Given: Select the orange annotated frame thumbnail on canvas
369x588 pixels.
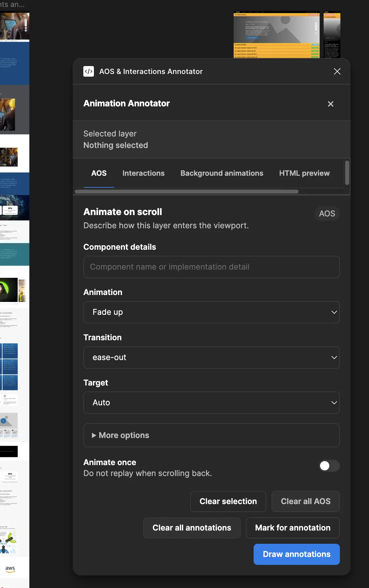Looking at the screenshot, I should 276,35.
